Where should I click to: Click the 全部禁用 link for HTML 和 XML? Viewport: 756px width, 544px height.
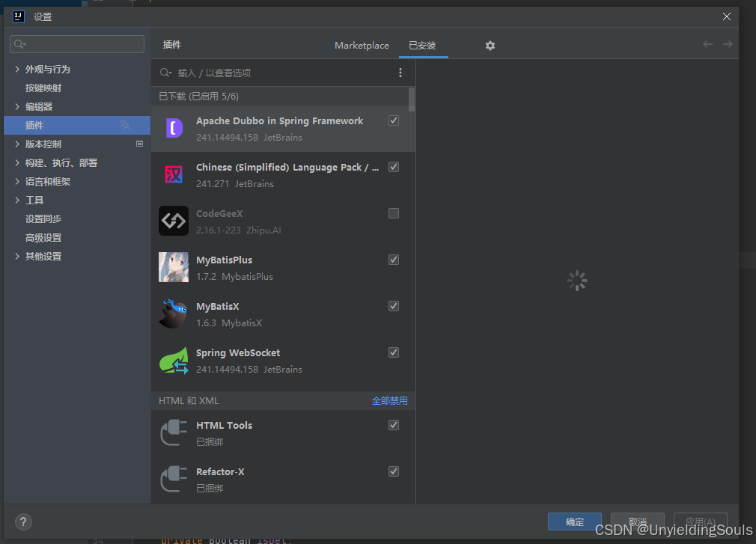389,401
